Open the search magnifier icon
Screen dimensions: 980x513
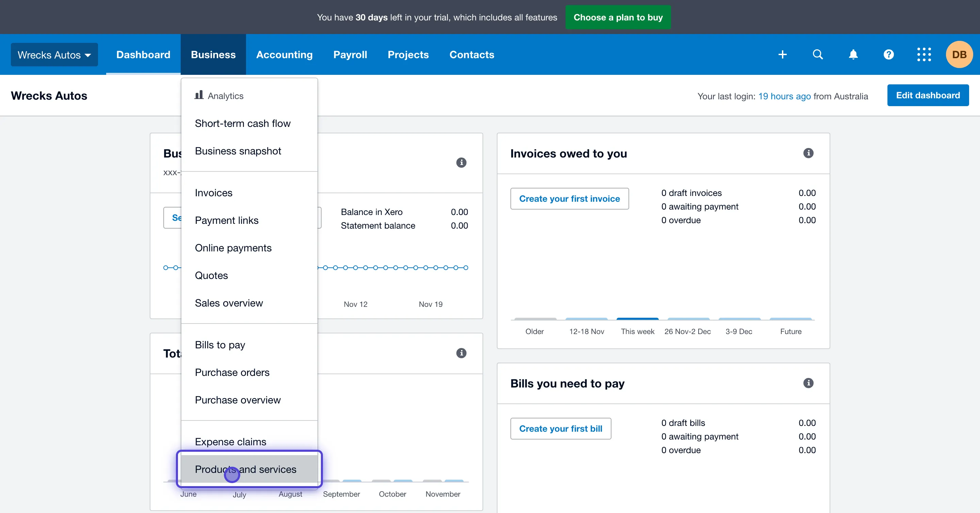pos(818,54)
